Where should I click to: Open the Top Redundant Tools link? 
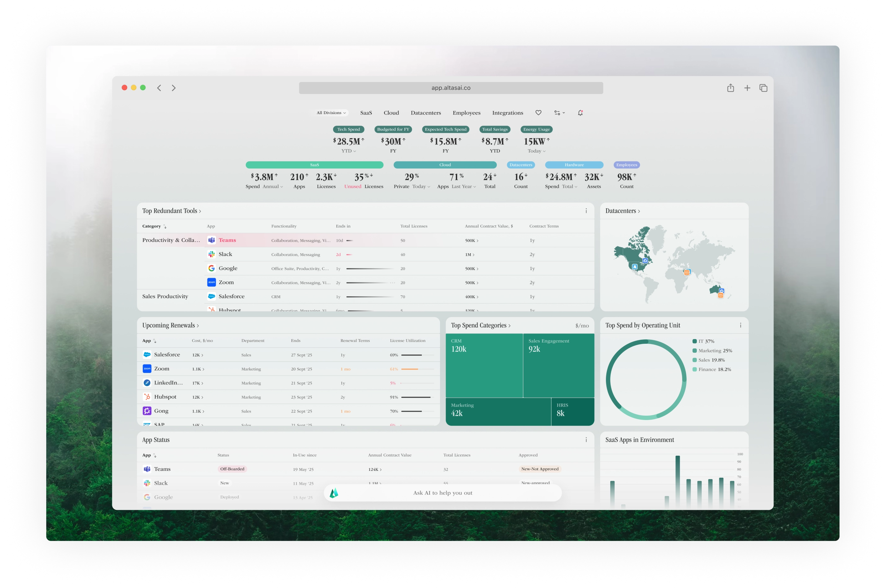tap(171, 211)
